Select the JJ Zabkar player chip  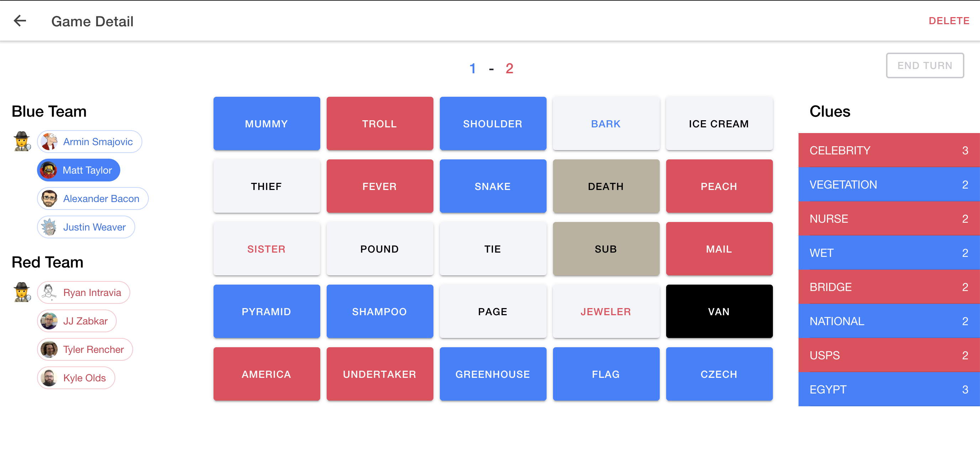[x=77, y=321]
